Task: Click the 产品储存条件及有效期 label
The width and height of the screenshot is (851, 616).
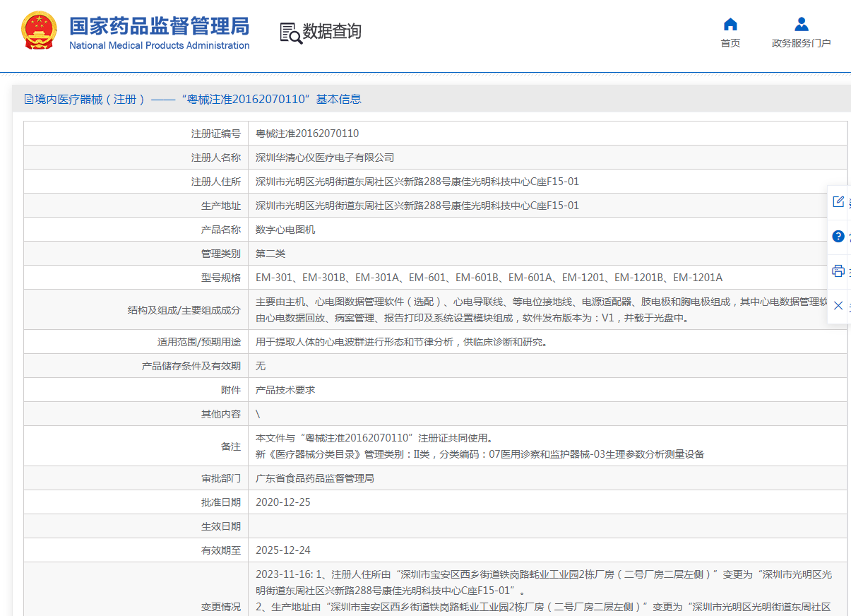Action: click(191, 366)
